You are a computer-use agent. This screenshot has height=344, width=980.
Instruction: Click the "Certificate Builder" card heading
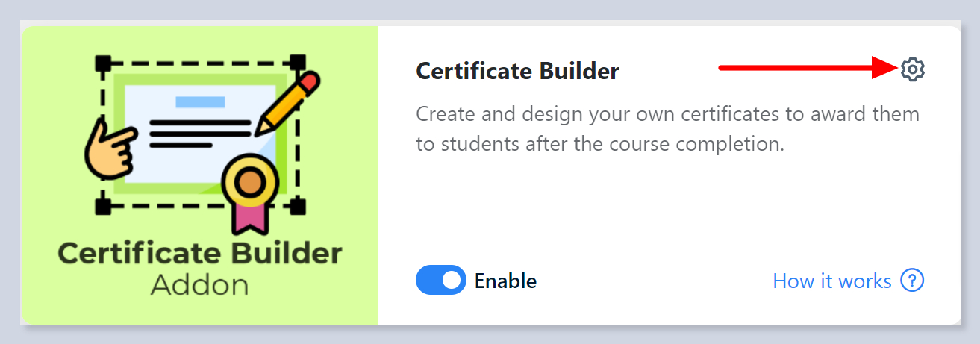point(517,71)
